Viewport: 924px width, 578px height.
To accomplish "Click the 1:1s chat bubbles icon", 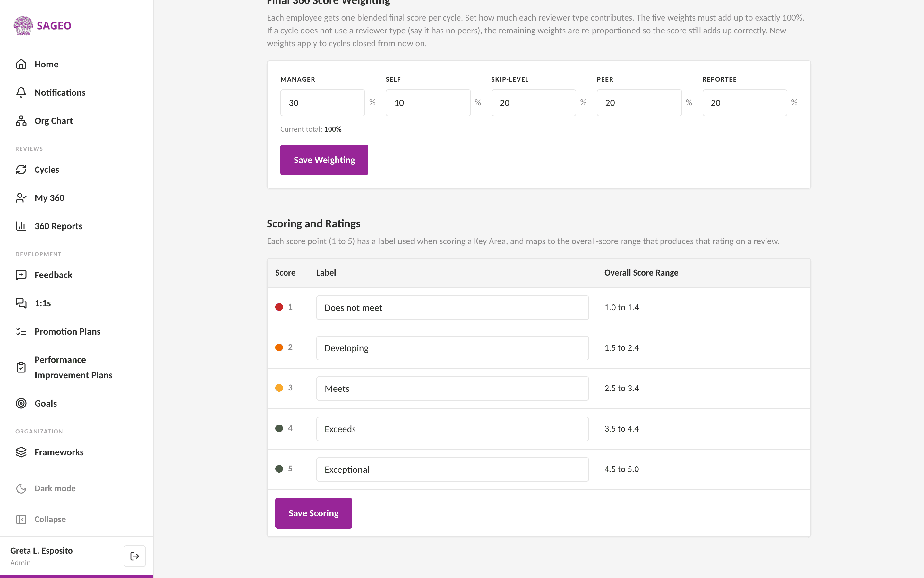I will [21, 303].
